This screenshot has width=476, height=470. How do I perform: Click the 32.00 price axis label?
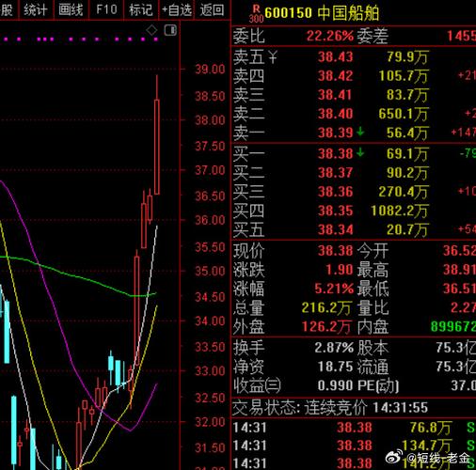click(210, 422)
